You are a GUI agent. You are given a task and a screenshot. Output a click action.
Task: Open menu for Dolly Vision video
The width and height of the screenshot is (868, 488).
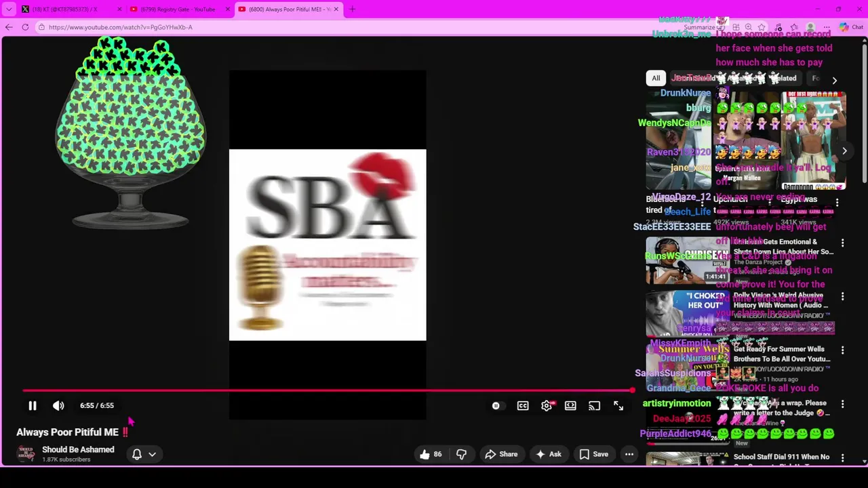842,296
